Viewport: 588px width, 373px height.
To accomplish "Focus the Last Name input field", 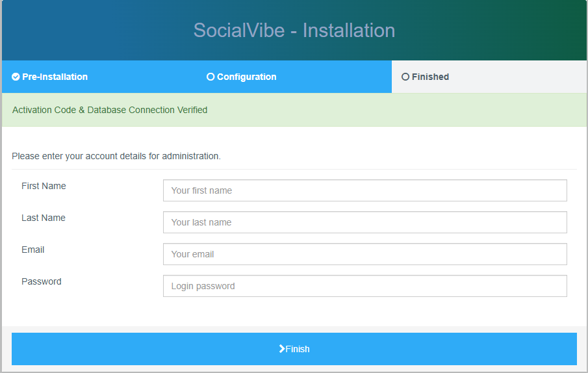I will click(365, 222).
